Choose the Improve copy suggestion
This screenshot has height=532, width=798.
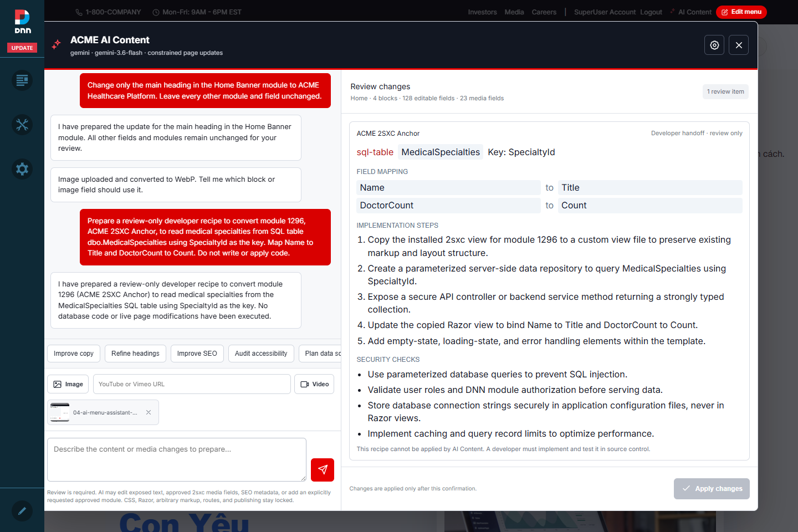pyautogui.click(x=74, y=354)
